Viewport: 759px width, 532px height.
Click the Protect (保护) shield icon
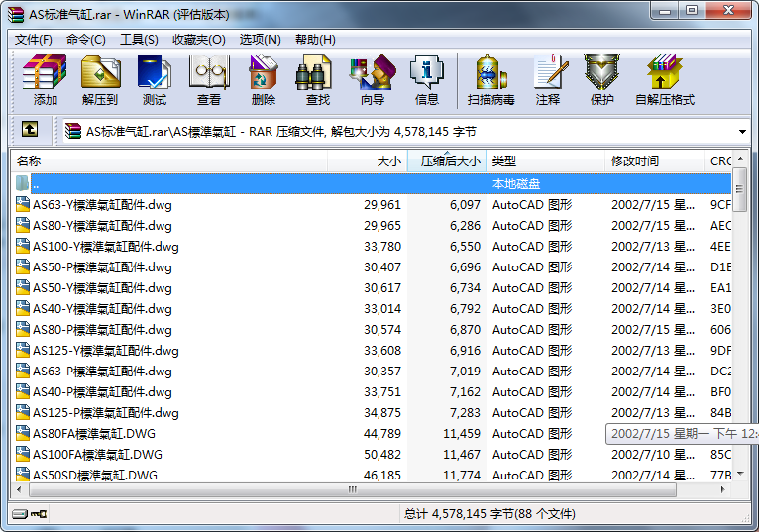(601, 80)
